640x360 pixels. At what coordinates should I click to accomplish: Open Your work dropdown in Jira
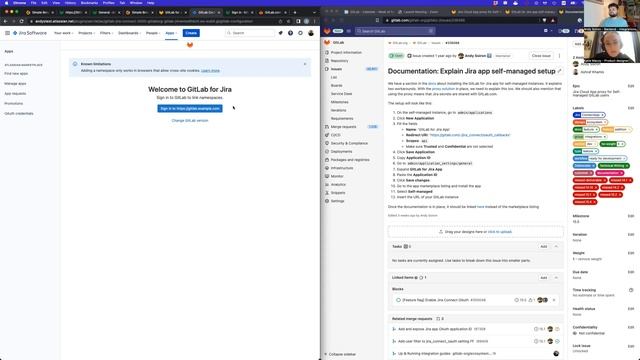click(63, 33)
